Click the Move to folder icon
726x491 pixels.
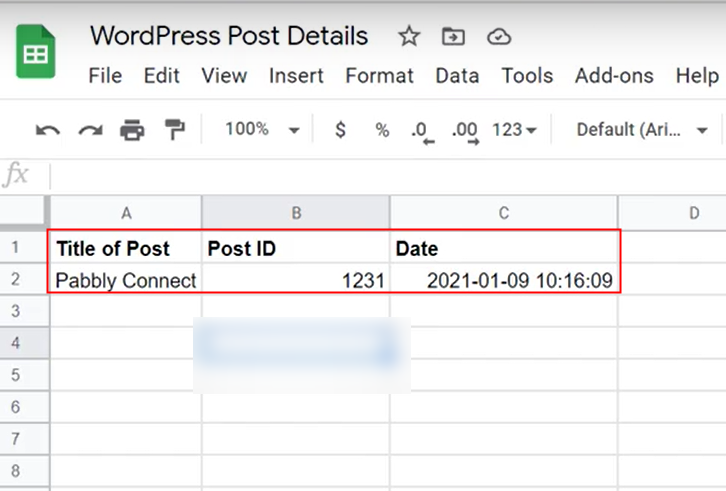(x=453, y=36)
